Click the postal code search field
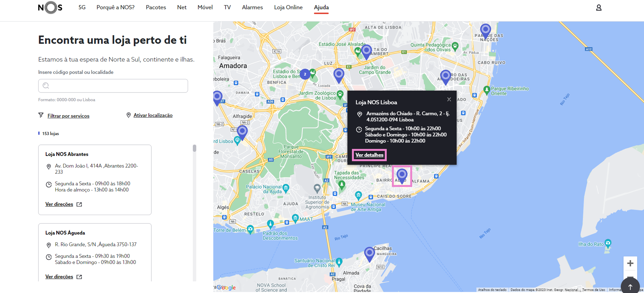 tap(113, 86)
